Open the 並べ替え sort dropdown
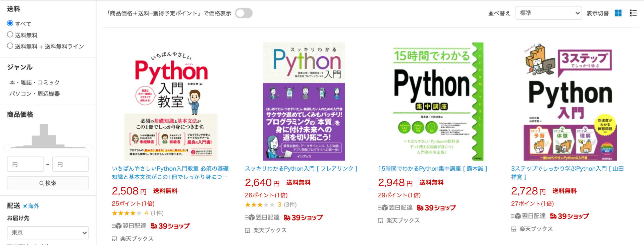The height and width of the screenshot is (245, 644). (x=548, y=13)
